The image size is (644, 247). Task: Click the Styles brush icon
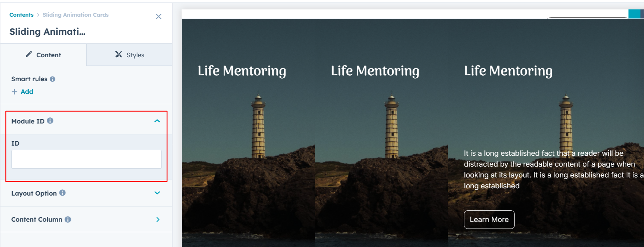click(x=119, y=54)
